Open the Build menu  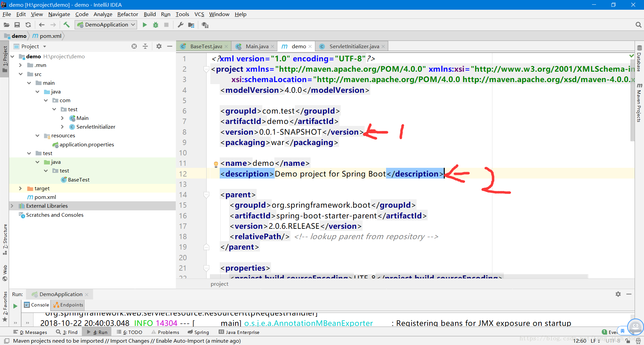click(x=150, y=14)
